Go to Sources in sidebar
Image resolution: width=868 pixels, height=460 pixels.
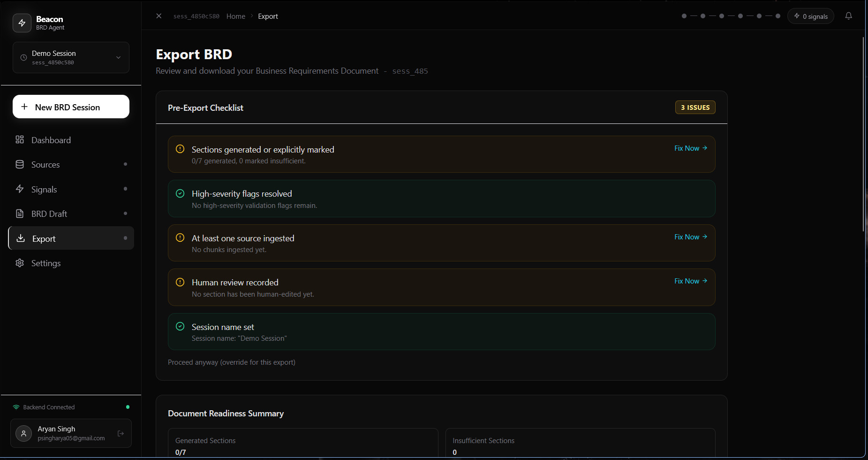click(71, 164)
